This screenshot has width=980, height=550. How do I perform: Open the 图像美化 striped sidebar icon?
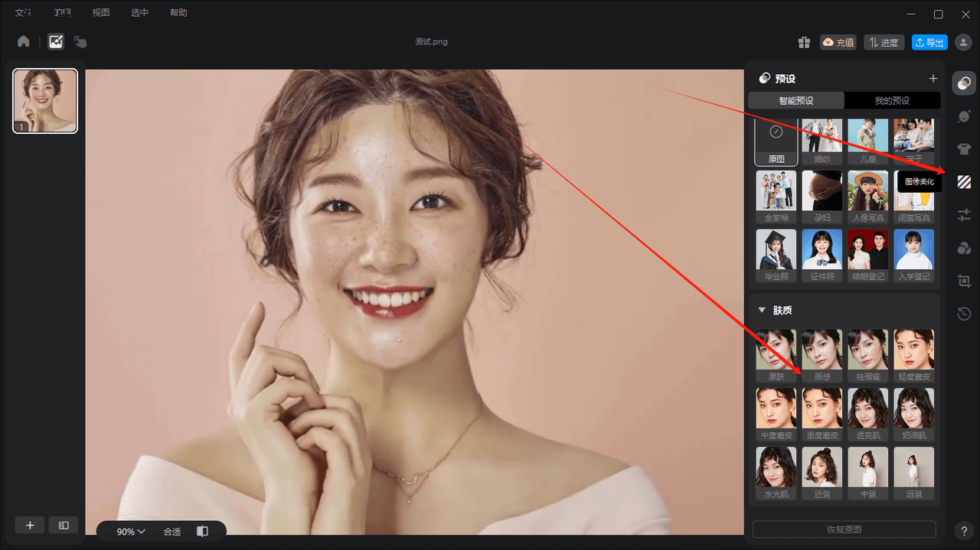pos(964,182)
